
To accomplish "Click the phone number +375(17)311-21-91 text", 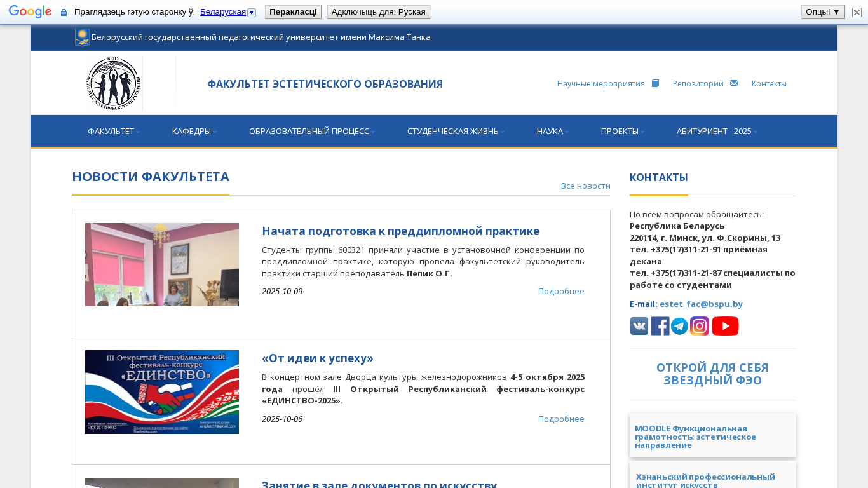I will [685, 249].
